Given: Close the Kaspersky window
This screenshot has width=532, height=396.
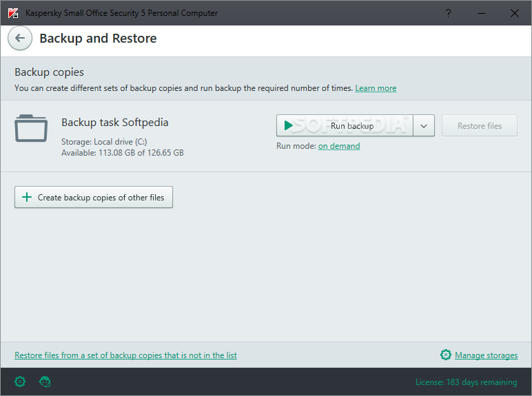Looking at the screenshot, I should (x=514, y=13).
